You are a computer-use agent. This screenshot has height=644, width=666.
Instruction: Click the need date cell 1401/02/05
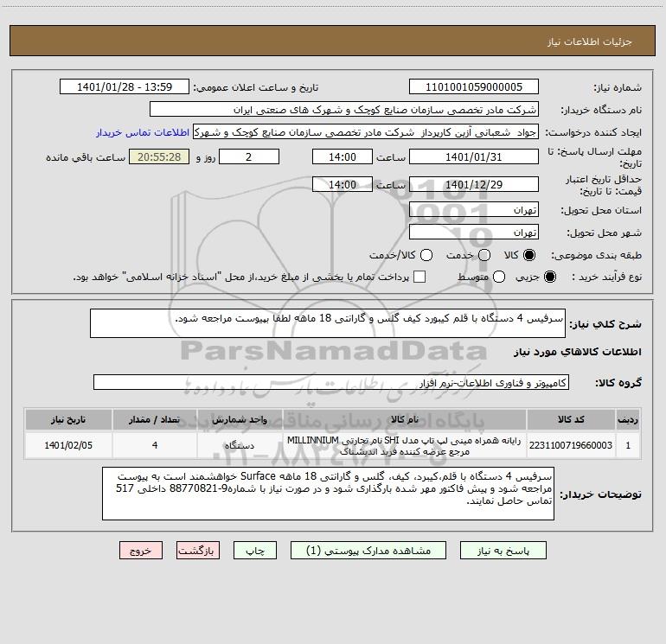pos(68,445)
